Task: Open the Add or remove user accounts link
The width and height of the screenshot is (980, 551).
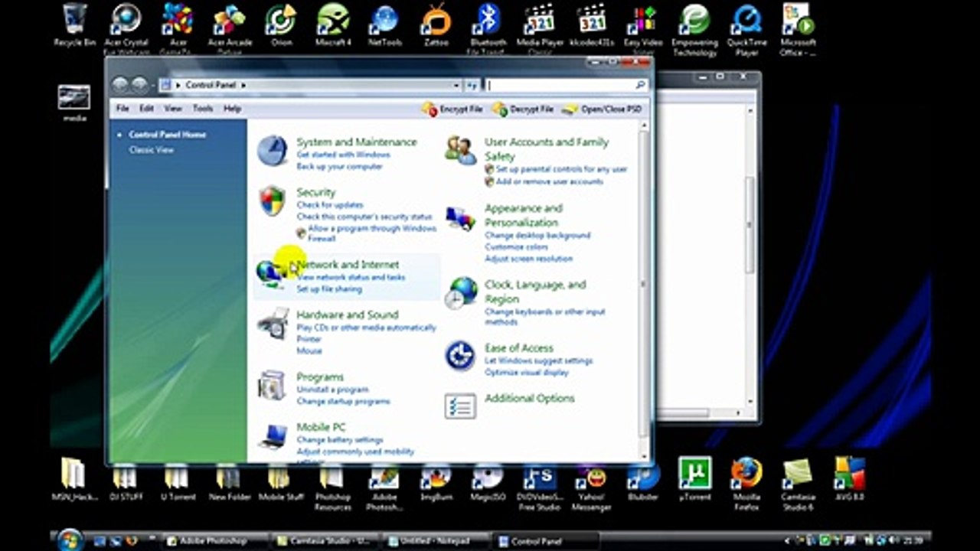Action: click(x=550, y=182)
